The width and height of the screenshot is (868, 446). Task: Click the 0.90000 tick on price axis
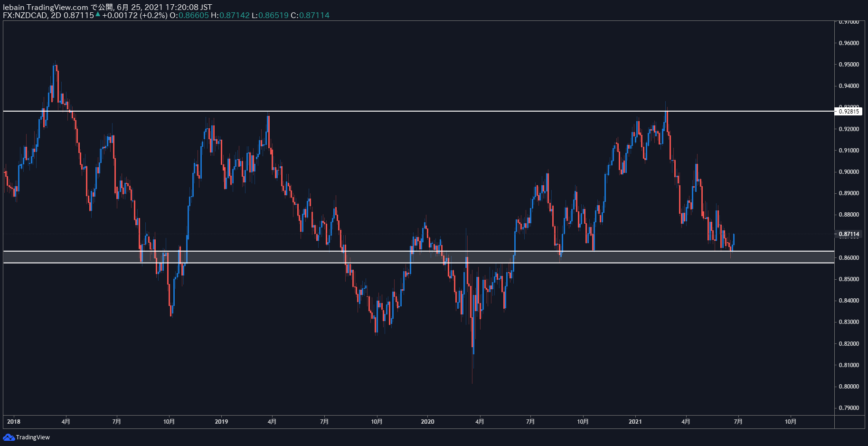tap(849, 172)
